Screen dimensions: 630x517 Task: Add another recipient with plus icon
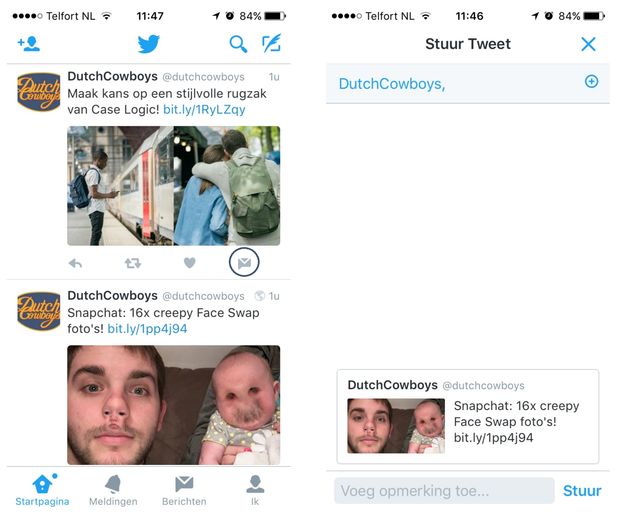coord(591,82)
